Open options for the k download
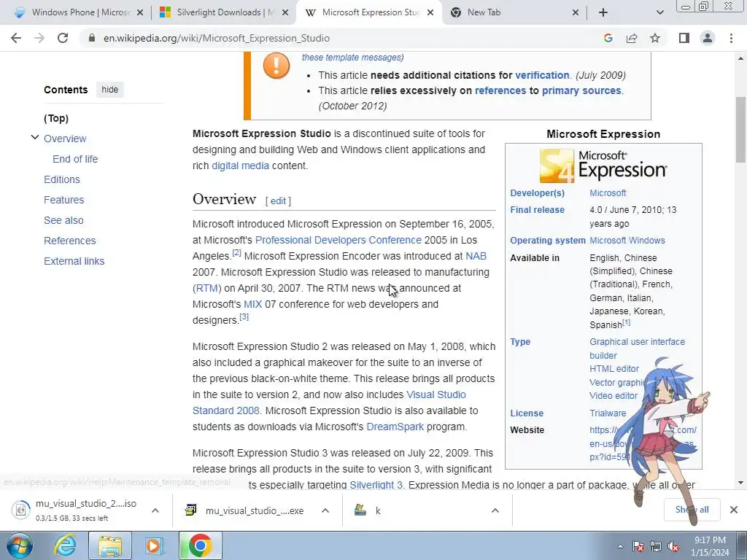747x560 pixels. tap(495, 510)
